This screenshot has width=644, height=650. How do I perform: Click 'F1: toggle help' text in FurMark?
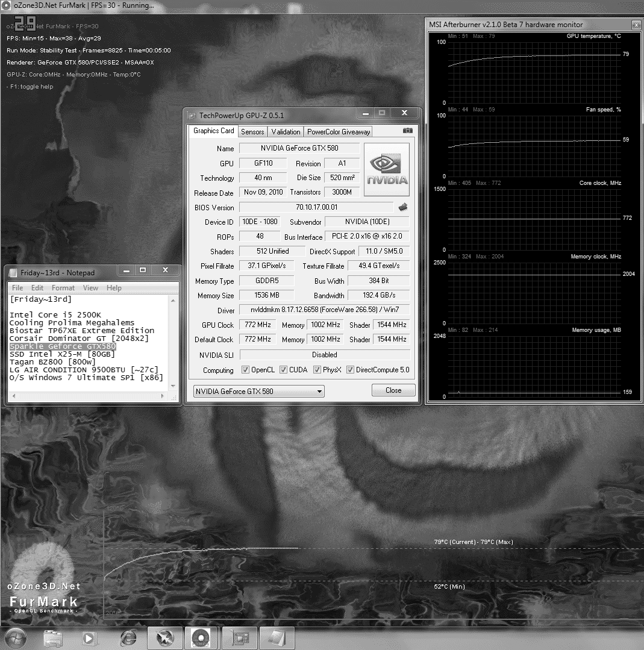coord(30,87)
